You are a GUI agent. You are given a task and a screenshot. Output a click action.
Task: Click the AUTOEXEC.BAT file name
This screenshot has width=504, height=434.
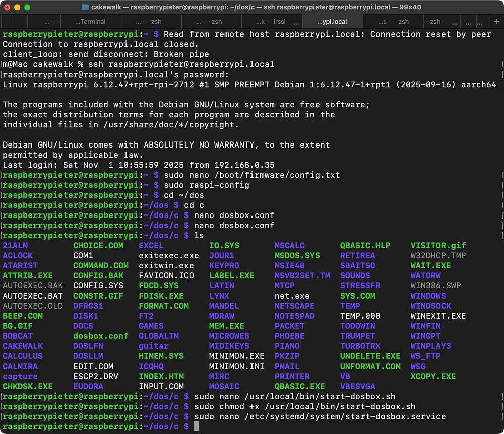33,296
